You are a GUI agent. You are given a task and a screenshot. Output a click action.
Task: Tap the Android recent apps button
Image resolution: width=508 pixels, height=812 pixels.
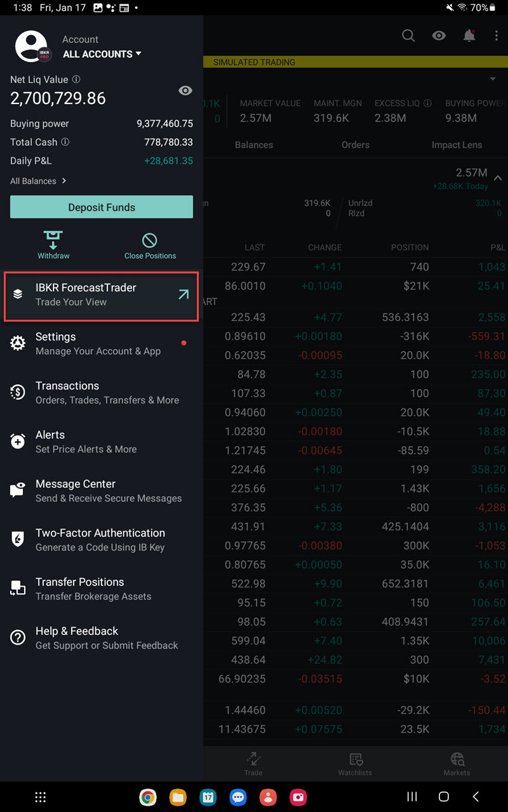[x=411, y=796]
